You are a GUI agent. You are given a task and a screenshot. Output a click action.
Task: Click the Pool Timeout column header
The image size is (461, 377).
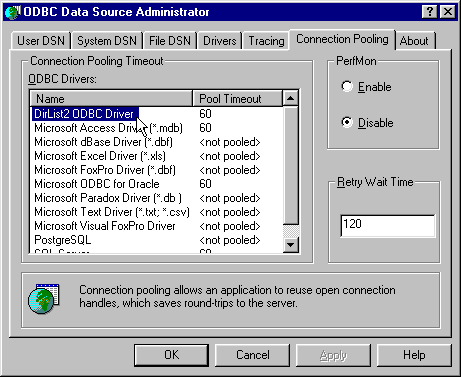(237, 98)
